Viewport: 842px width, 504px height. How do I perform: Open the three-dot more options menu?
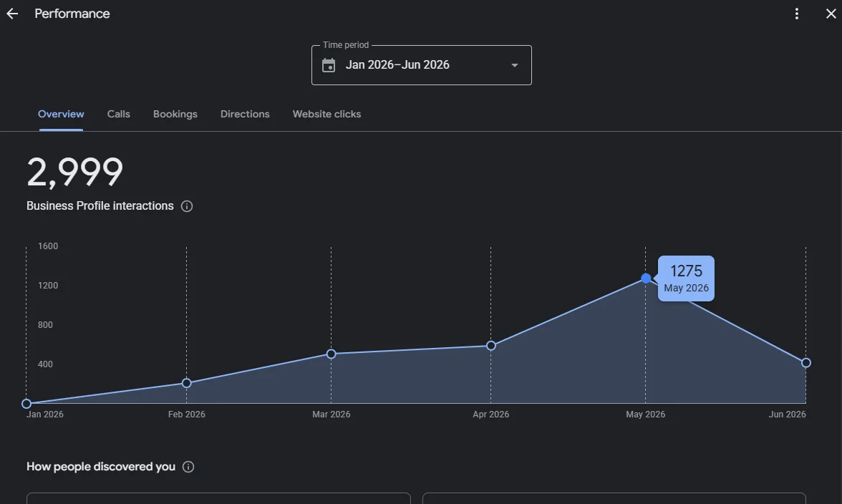(x=797, y=14)
